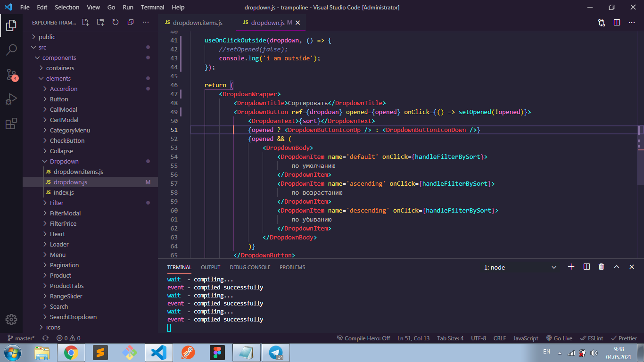The height and width of the screenshot is (362, 644).
Task: Expand the Filter folder in Explorer
Action: pyautogui.click(x=57, y=203)
